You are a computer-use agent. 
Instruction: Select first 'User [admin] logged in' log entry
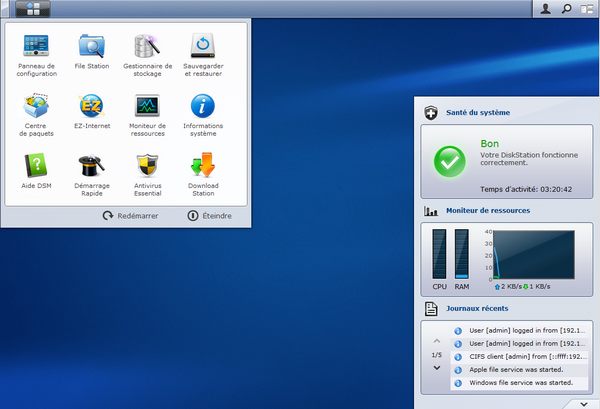click(x=519, y=331)
